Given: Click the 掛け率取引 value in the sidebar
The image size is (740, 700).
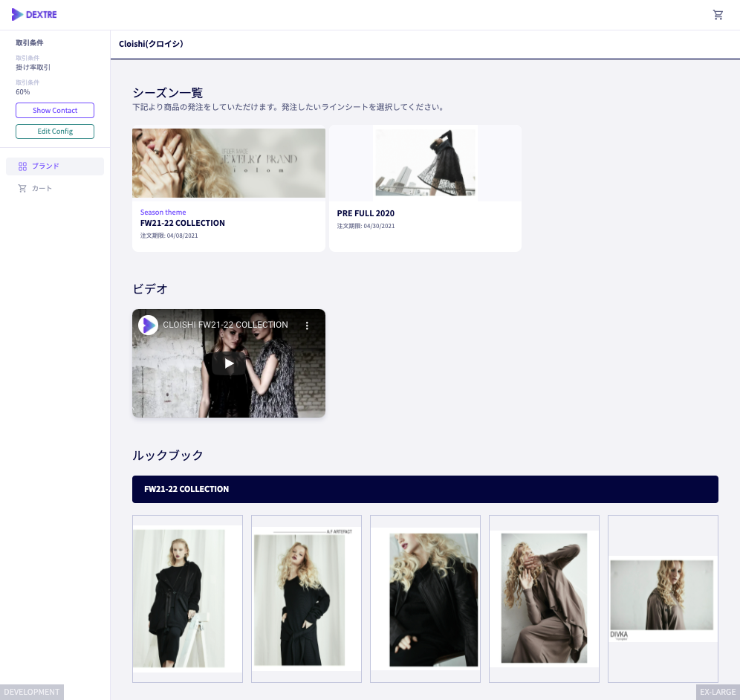Looking at the screenshot, I should click(33, 67).
